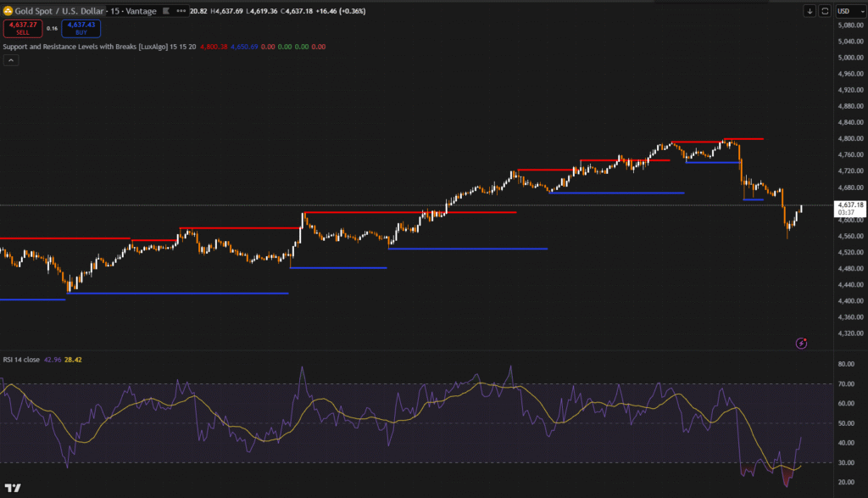
Task: Collapse the indicator legend with chevron
Action: click(11, 60)
